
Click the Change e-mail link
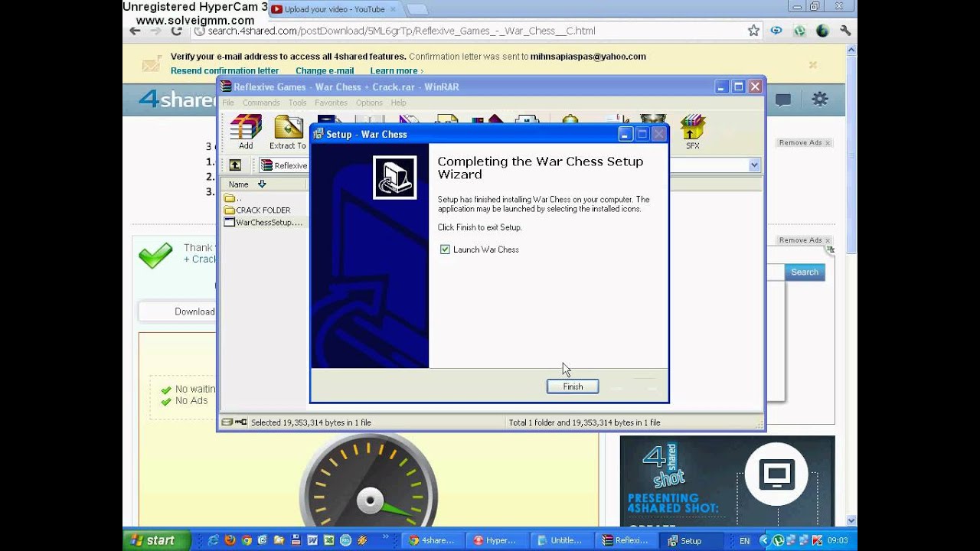(x=325, y=70)
